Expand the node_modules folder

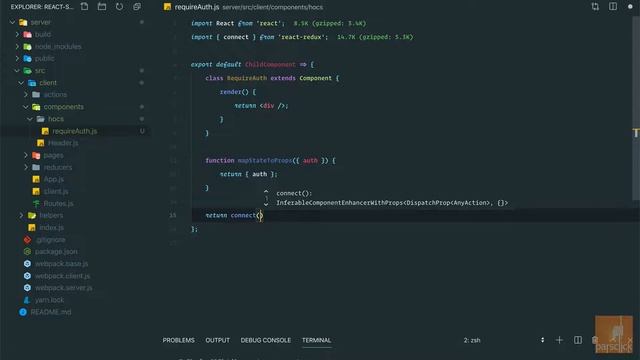(17, 47)
